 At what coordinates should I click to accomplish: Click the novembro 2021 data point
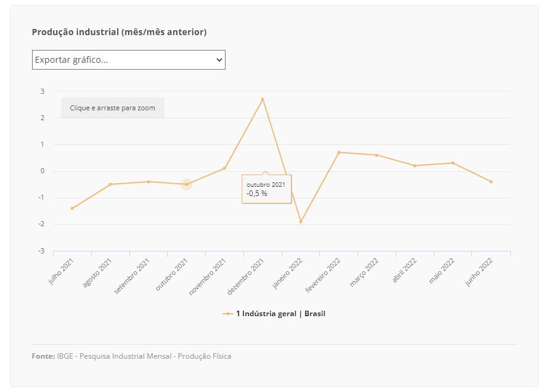tap(224, 168)
